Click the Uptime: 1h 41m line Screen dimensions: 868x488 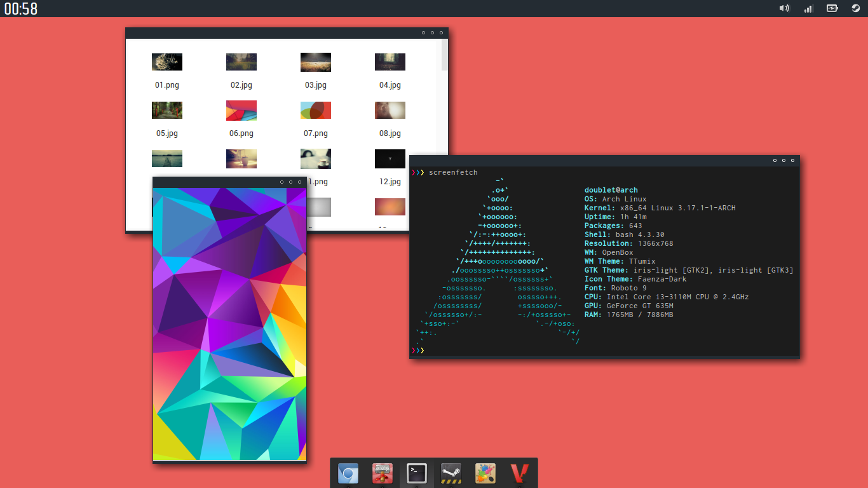pos(616,217)
